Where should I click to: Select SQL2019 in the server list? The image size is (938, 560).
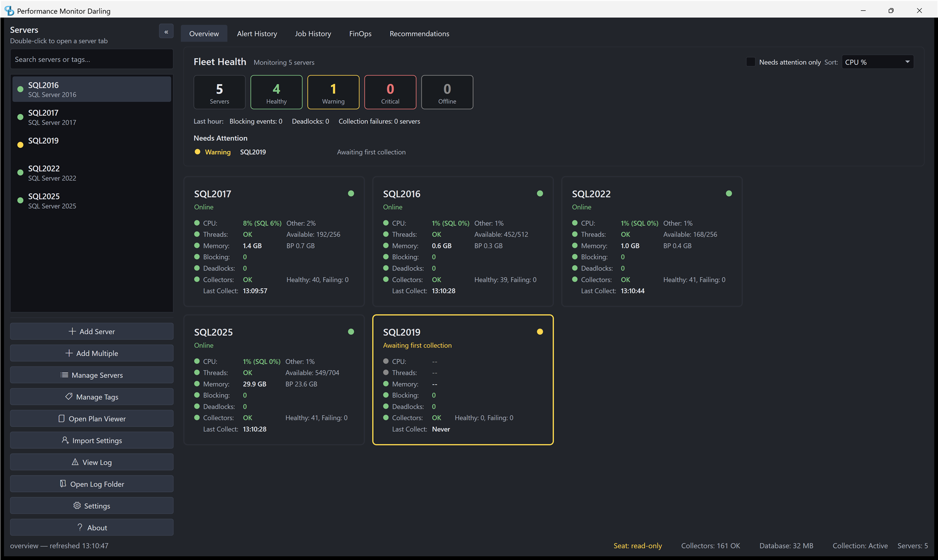(x=92, y=144)
